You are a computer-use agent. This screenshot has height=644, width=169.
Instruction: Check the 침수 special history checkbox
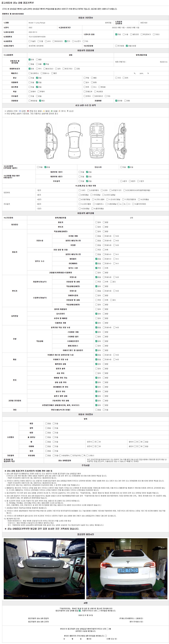tap(85, 82)
